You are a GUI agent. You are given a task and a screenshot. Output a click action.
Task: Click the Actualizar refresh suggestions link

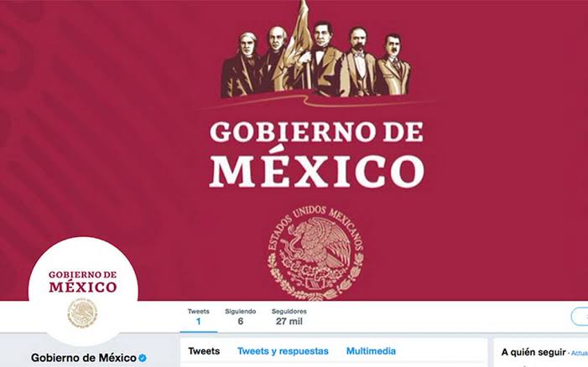[580, 353]
